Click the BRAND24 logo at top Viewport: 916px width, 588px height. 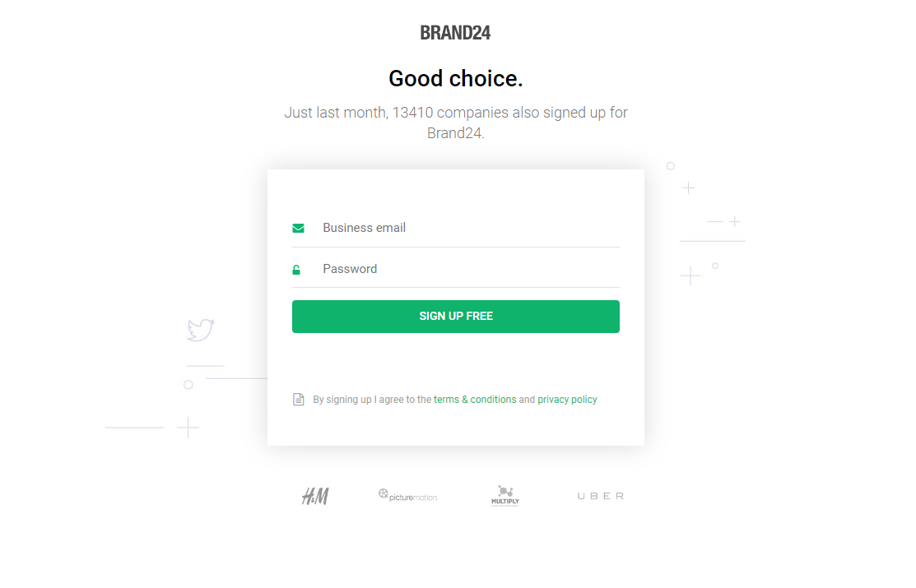[455, 33]
